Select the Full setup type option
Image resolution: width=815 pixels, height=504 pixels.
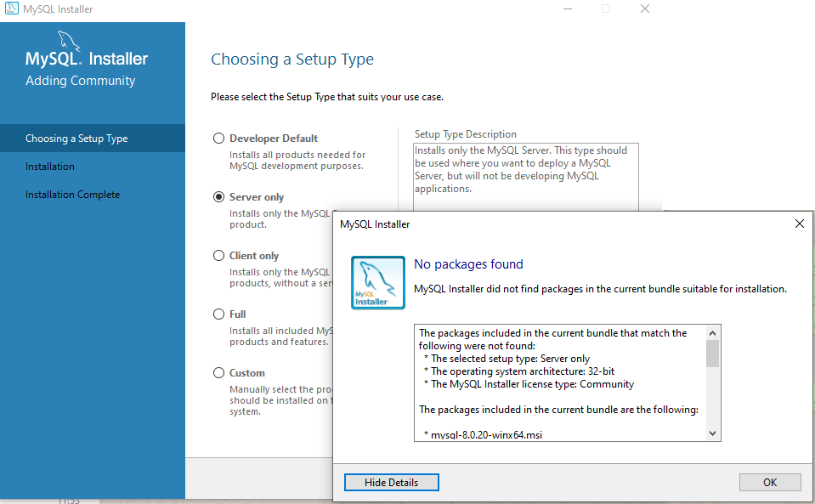[x=218, y=314]
